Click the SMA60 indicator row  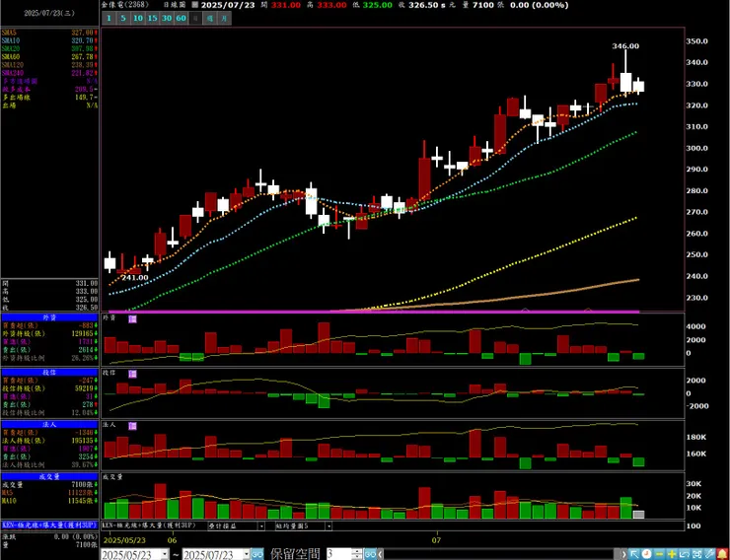49,57
